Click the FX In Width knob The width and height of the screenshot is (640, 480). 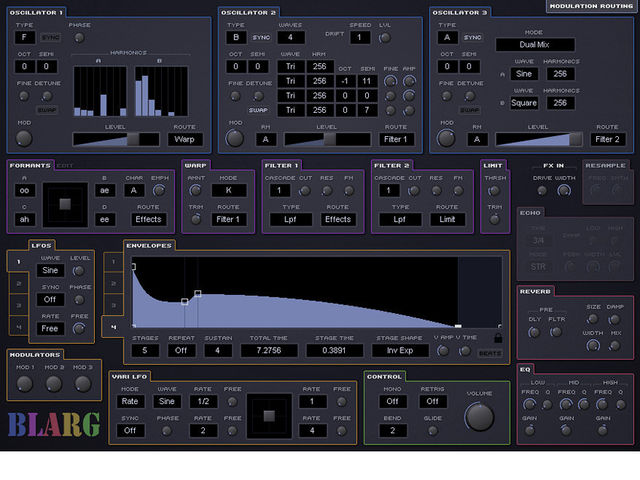pos(564,190)
